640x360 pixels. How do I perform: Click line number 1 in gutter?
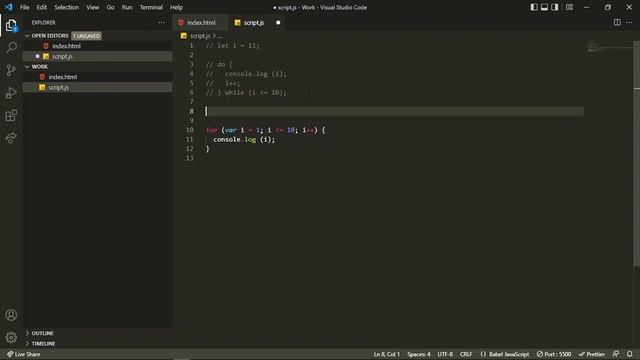(x=191, y=46)
